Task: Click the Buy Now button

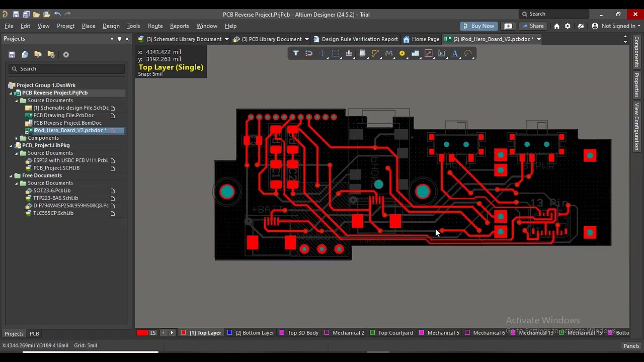Action: click(x=478, y=26)
